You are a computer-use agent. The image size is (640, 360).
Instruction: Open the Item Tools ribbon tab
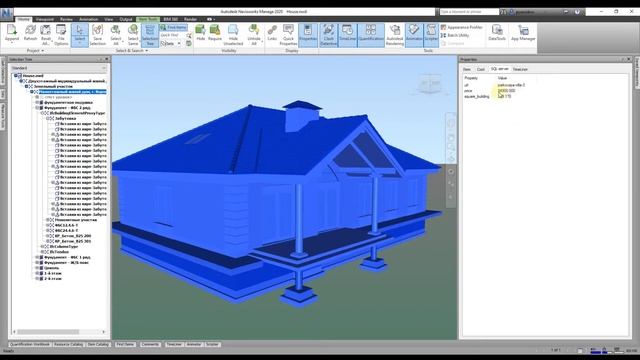pos(148,19)
